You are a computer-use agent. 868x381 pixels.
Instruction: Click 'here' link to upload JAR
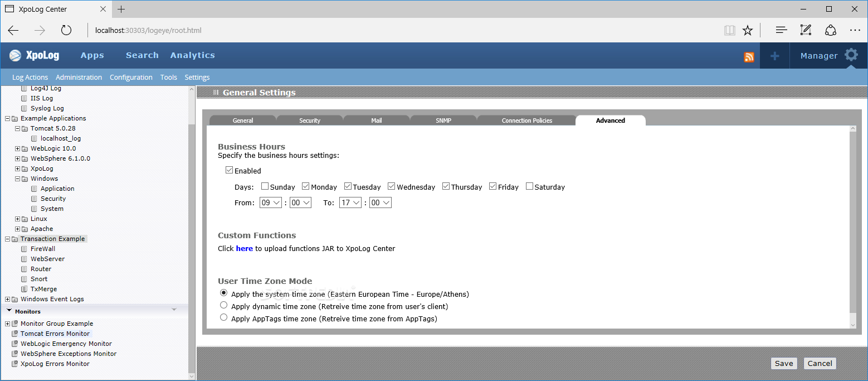click(245, 249)
